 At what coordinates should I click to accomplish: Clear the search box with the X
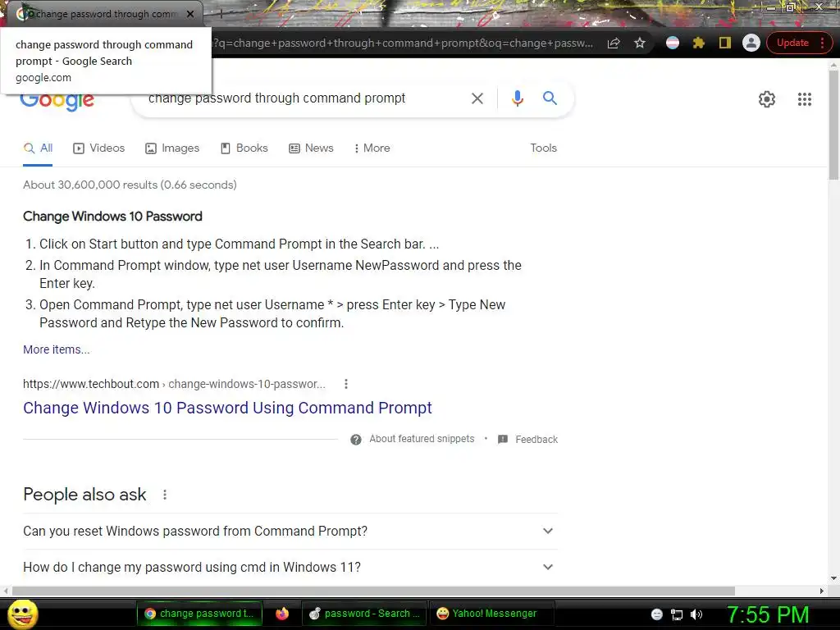[477, 98]
